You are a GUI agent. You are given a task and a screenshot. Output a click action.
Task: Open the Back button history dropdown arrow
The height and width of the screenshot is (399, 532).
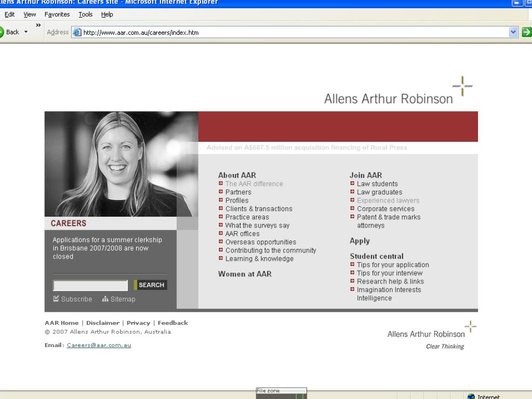[26, 32]
